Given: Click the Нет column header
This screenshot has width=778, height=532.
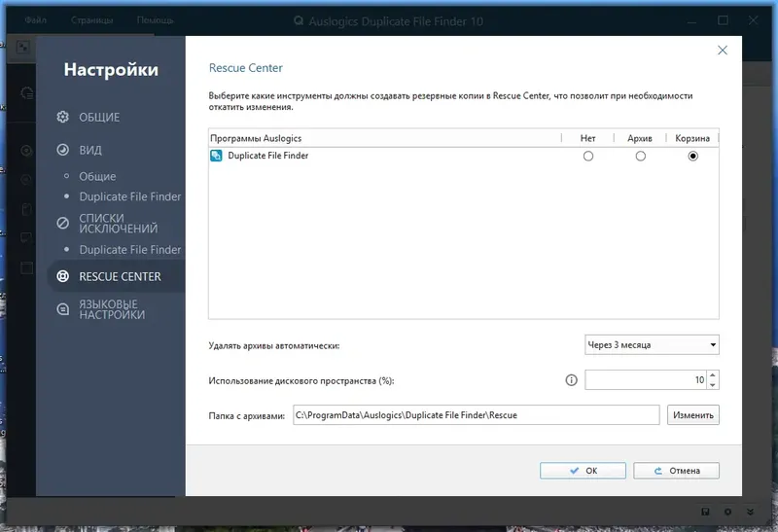Looking at the screenshot, I should pyautogui.click(x=587, y=138).
